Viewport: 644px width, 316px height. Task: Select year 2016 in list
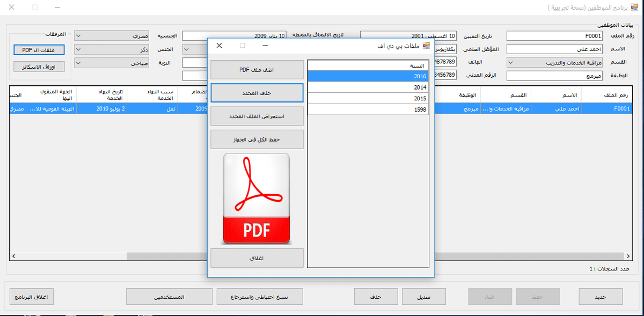pyautogui.click(x=368, y=76)
